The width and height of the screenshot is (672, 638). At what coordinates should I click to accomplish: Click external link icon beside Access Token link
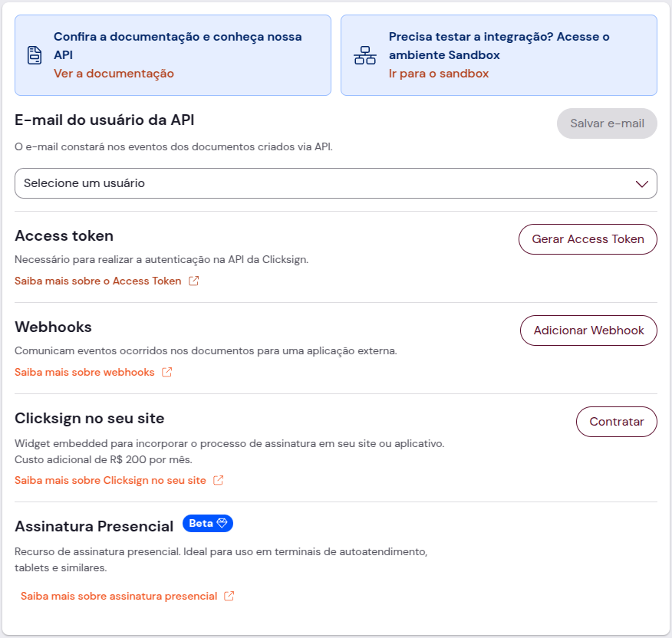click(x=194, y=281)
